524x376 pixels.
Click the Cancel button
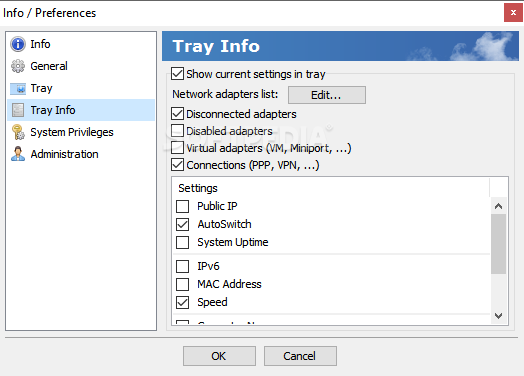tap(300, 356)
